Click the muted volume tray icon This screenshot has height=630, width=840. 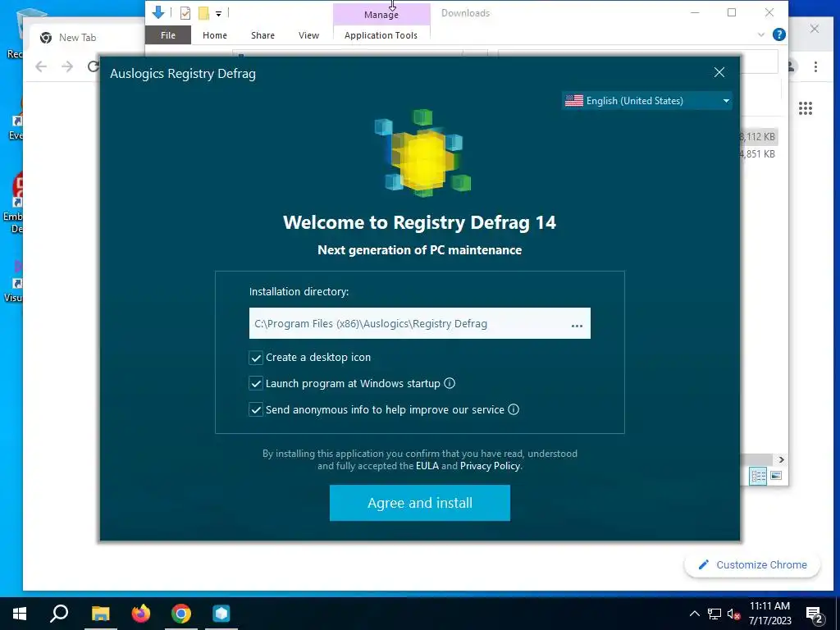click(733, 614)
